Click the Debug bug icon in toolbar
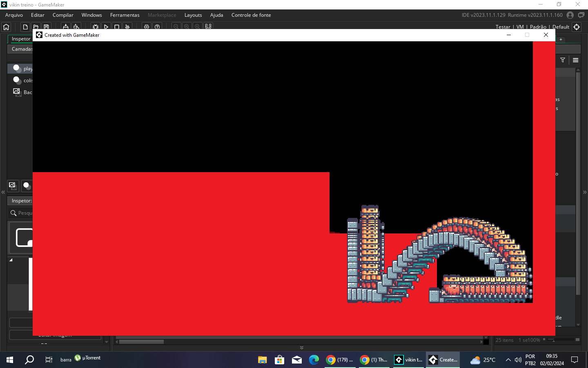 96,27
